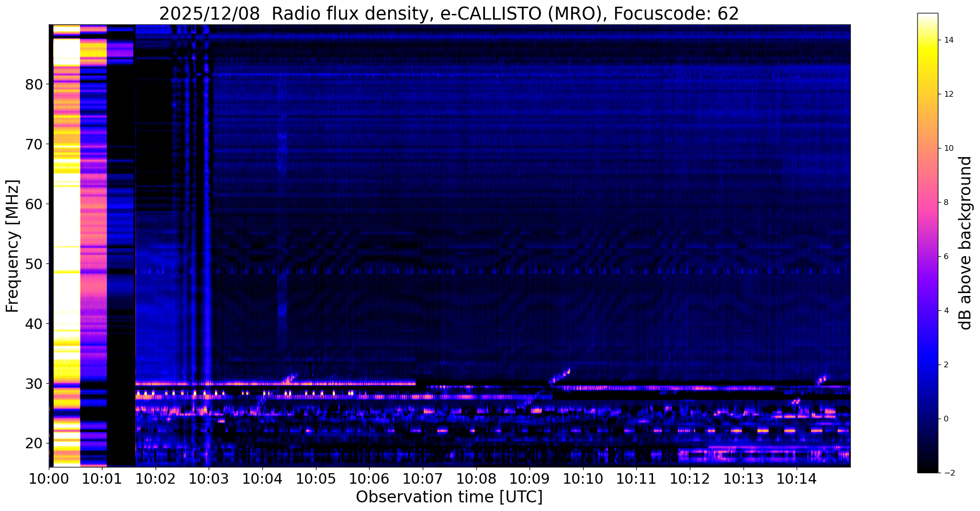Click the 10:02 time tick label

pos(156,478)
